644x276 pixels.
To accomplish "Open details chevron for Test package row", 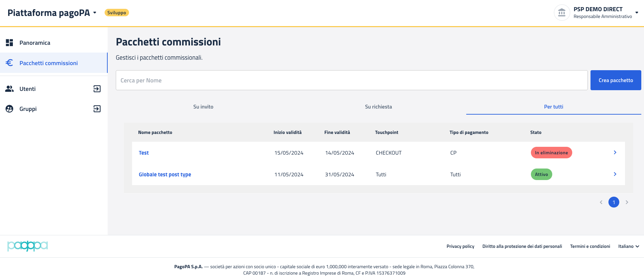I will (615, 153).
